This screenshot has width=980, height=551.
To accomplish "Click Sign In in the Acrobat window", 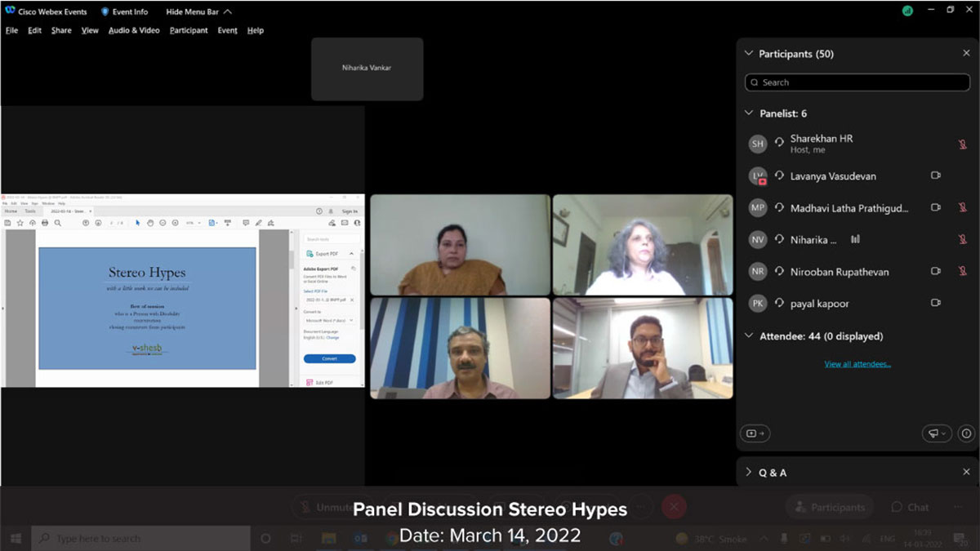I will tap(349, 211).
